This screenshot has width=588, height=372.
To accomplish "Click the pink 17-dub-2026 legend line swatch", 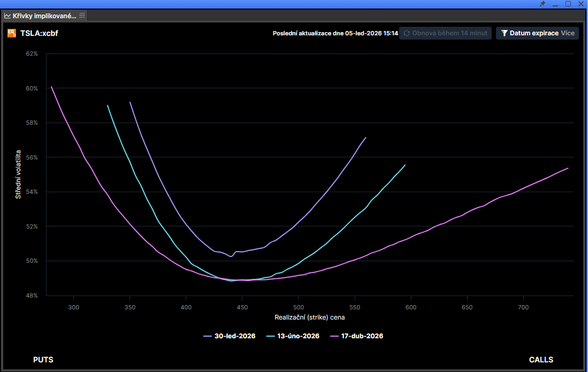I will pos(335,336).
